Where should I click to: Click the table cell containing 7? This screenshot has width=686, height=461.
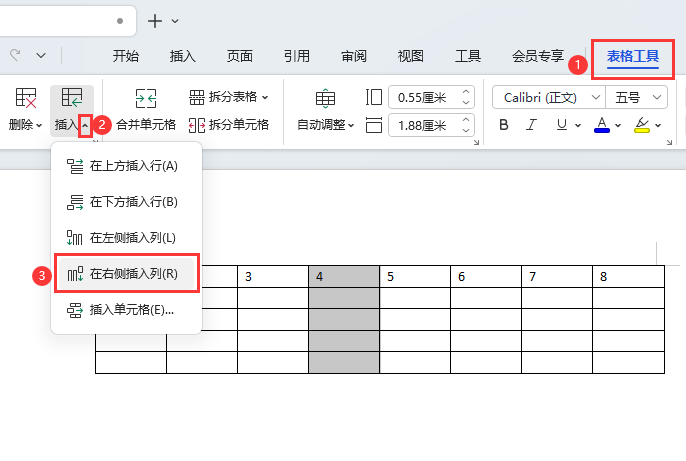pos(557,276)
